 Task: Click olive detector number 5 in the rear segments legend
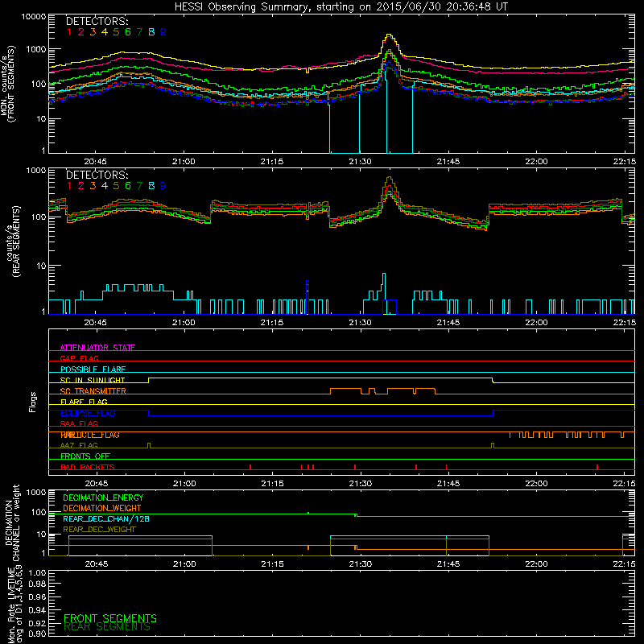pos(116,186)
